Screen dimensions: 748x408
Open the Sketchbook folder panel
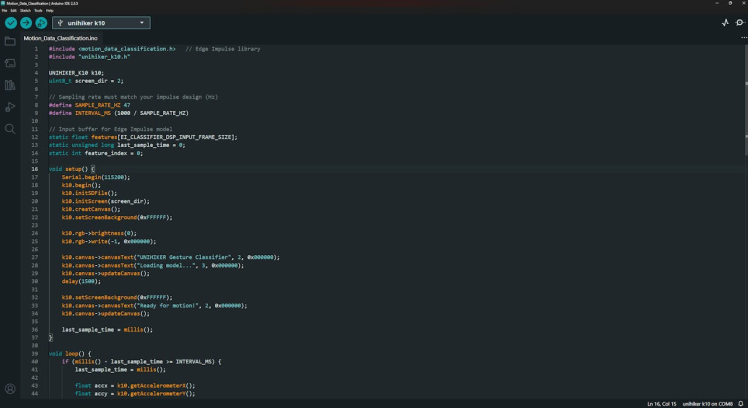pyautogui.click(x=10, y=42)
